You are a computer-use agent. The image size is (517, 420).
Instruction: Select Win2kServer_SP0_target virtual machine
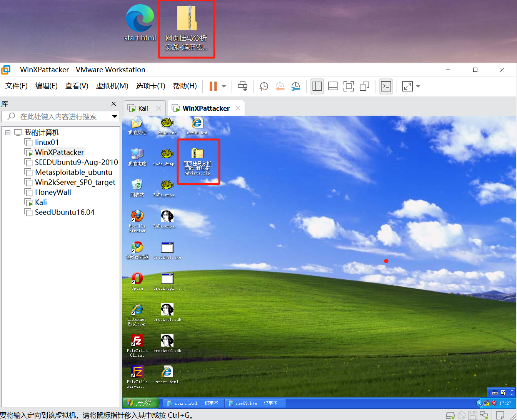(75, 183)
